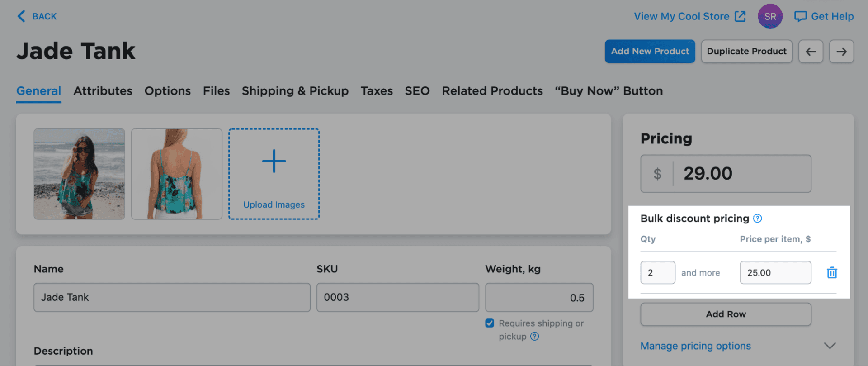Click the SKU input field

(397, 297)
